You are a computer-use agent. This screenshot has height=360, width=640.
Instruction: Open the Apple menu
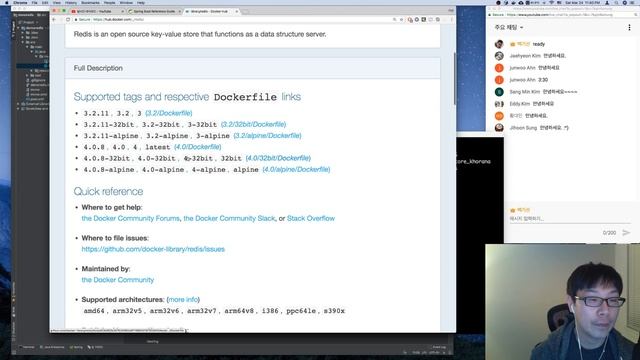pyautogui.click(x=7, y=2)
